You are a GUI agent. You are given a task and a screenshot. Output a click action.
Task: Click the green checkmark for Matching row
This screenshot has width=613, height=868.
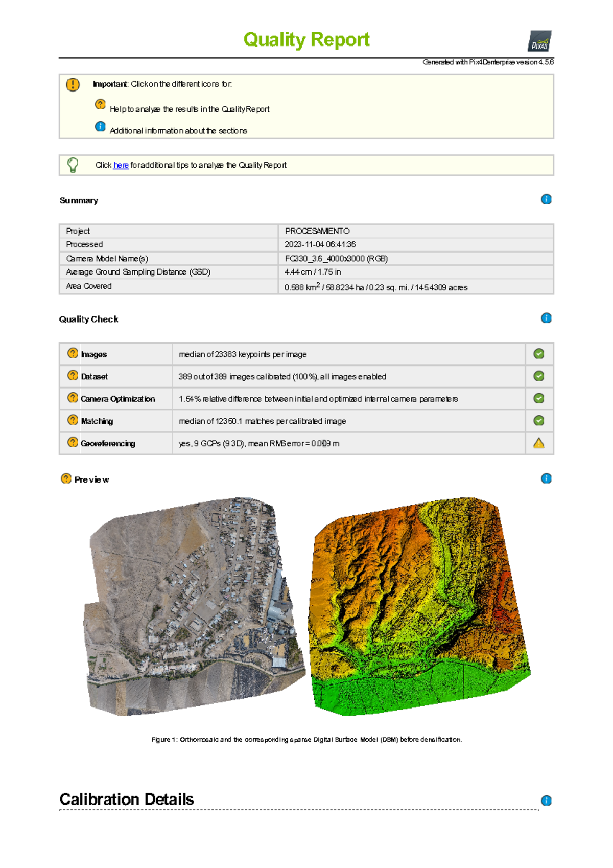tap(539, 421)
